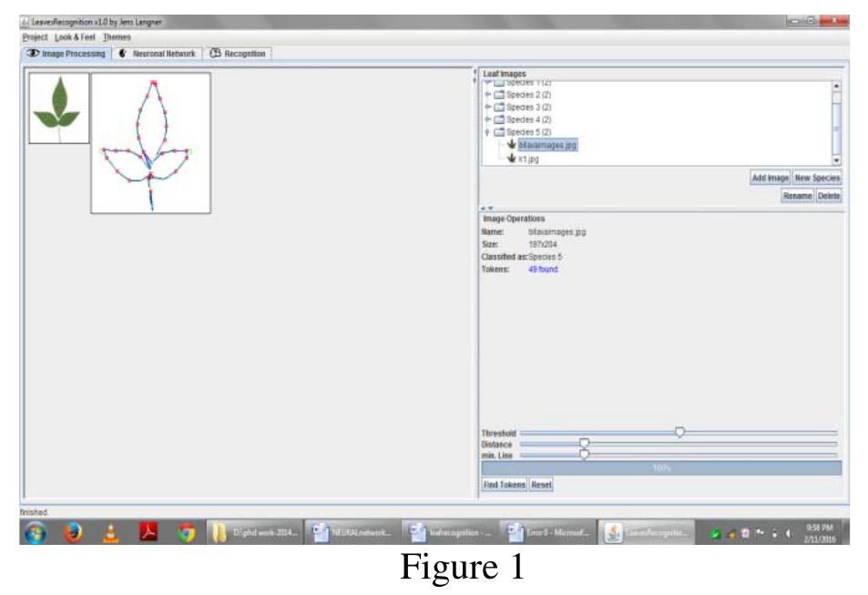Select the Species 2 (2) label

528,95
